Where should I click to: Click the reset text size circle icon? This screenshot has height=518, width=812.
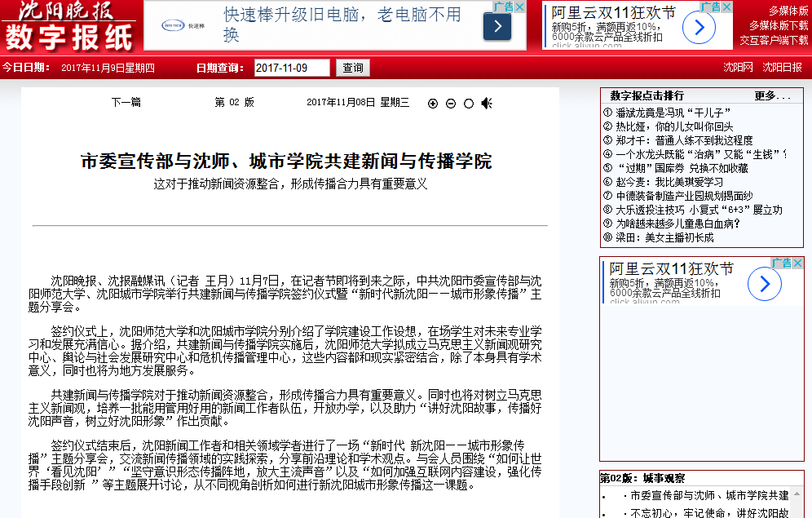(469, 104)
